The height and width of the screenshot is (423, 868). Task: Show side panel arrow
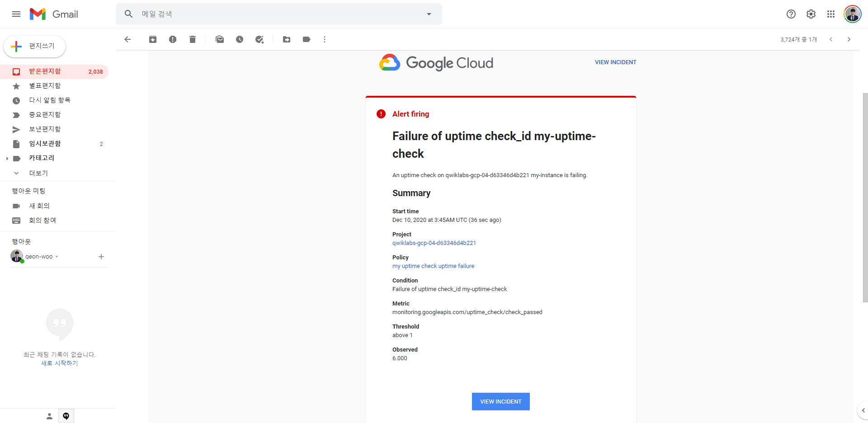tap(863, 410)
